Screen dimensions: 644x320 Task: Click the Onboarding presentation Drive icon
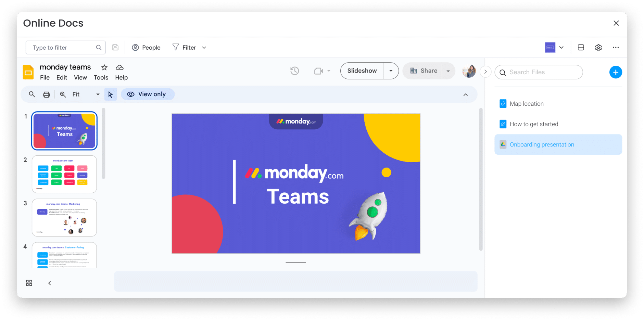(503, 144)
